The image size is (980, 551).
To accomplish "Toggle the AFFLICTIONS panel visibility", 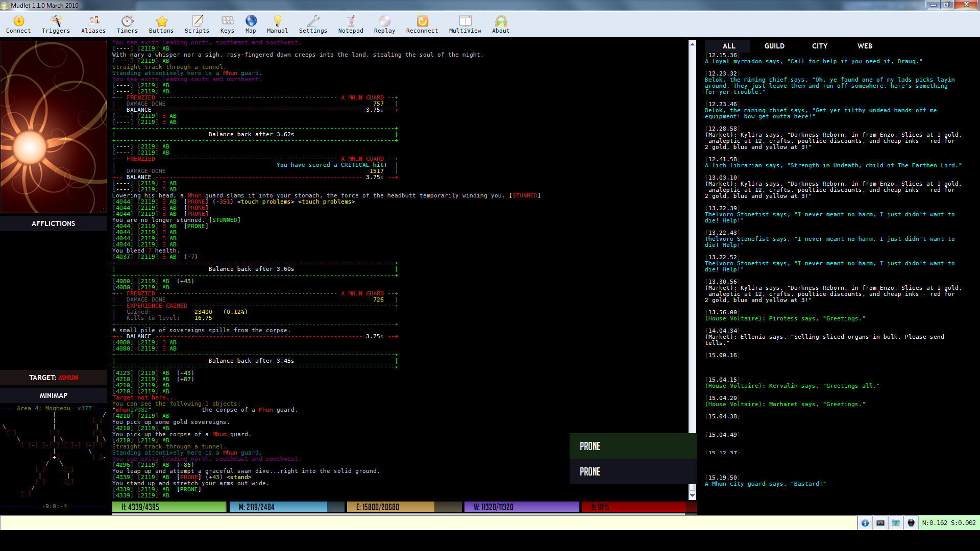I will [x=54, y=223].
